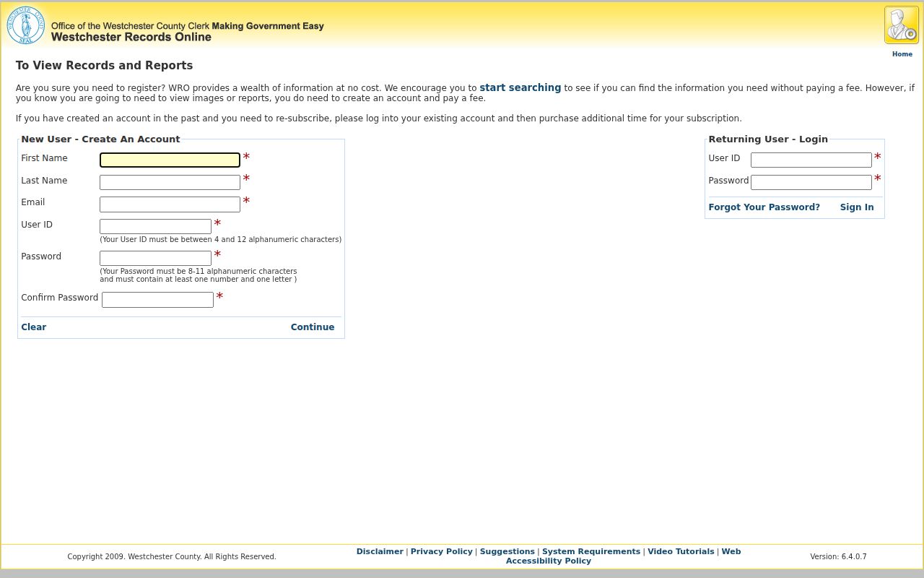Image resolution: width=924 pixels, height=578 pixels.
Task: Click the user account icon at top right
Action: (x=902, y=25)
